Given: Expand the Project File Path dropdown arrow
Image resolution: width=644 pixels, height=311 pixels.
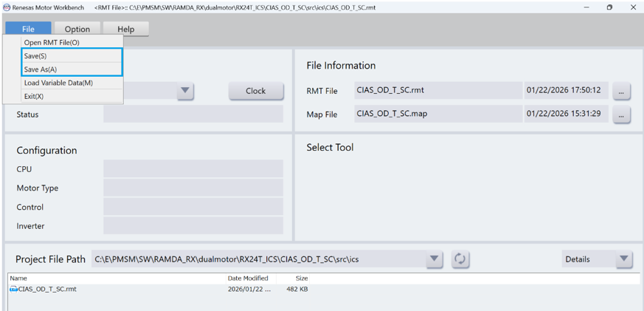Looking at the screenshot, I should [x=434, y=259].
